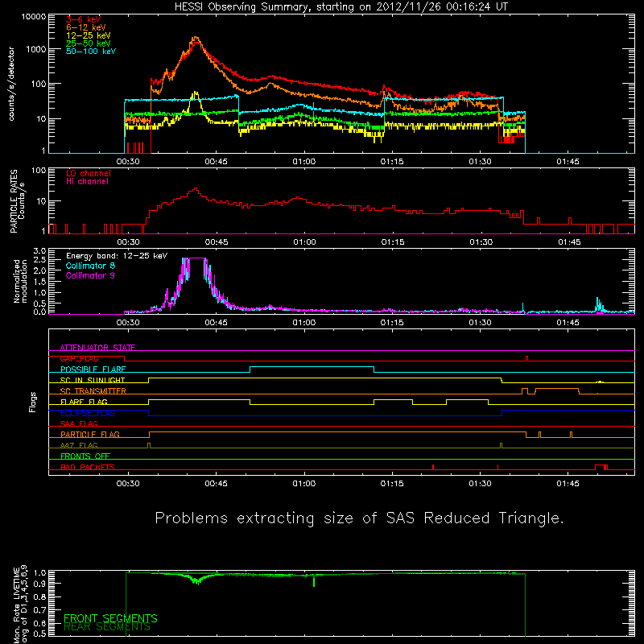The height and width of the screenshot is (644, 644).
Task: Click the 01:45 tick label under particle rates
Action: pos(569,242)
